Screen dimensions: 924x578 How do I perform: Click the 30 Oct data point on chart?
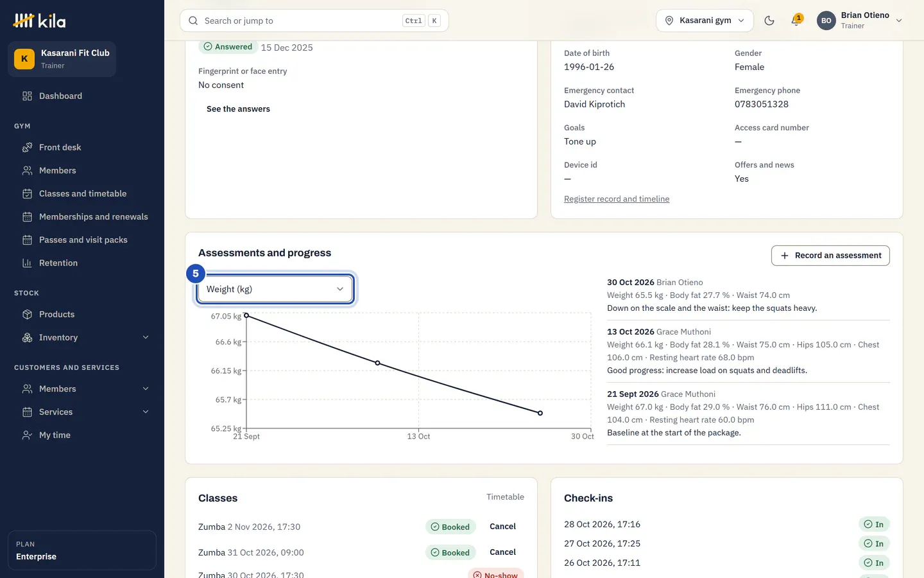(x=540, y=413)
